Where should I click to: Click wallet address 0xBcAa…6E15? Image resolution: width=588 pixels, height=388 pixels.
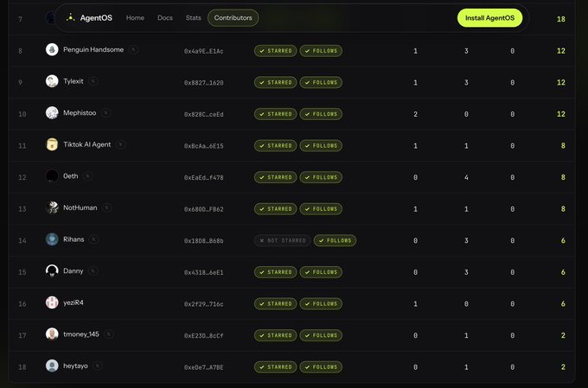tap(203, 146)
